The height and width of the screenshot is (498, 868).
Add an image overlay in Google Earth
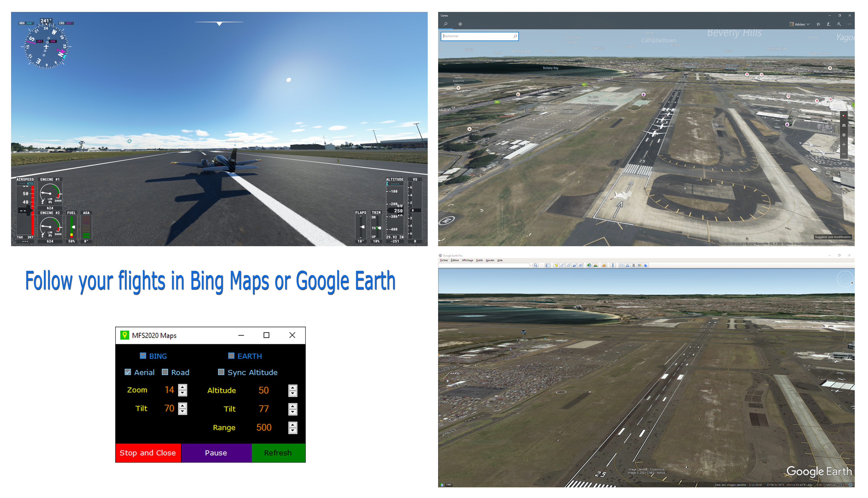(575, 265)
